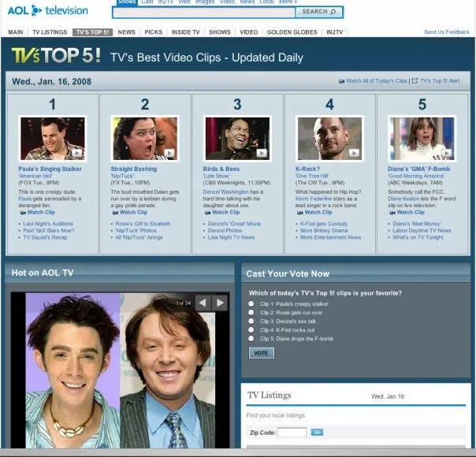The image size is (476, 457).
Task: Click the Hot on AOL TV gallery photo
Action: point(121,370)
